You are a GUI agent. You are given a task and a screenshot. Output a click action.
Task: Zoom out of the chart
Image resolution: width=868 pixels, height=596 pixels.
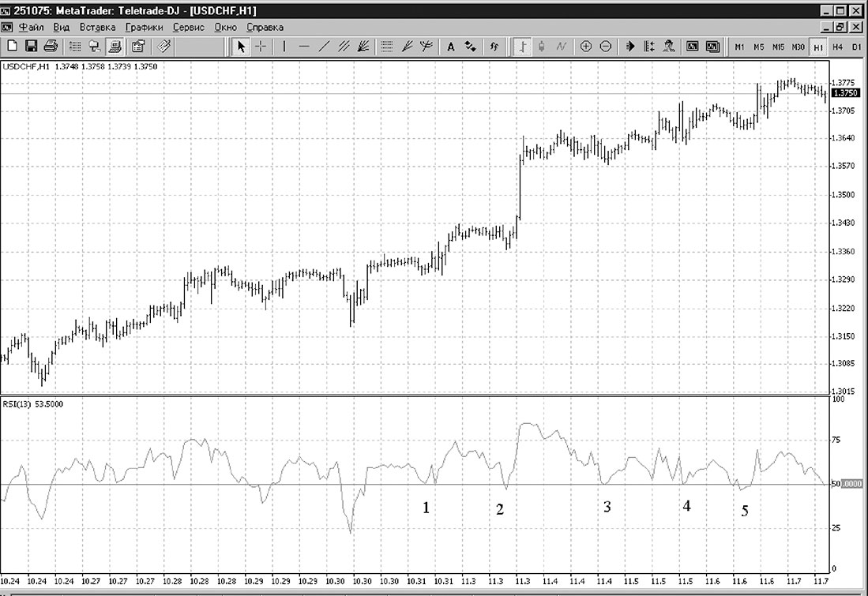pos(606,47)
